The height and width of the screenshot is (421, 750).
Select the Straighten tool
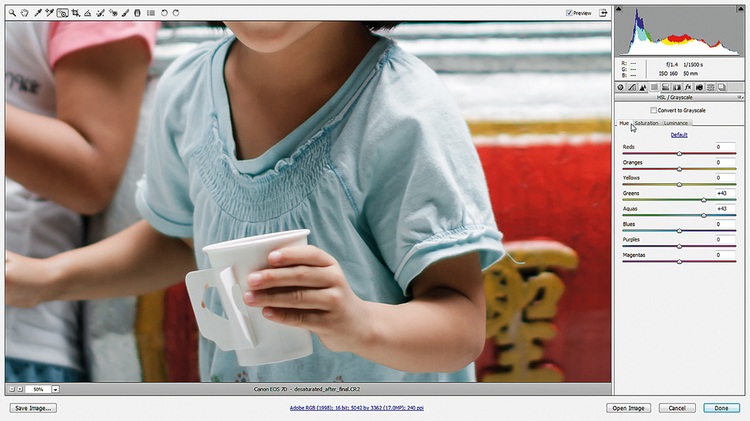(x=88, y=13)
